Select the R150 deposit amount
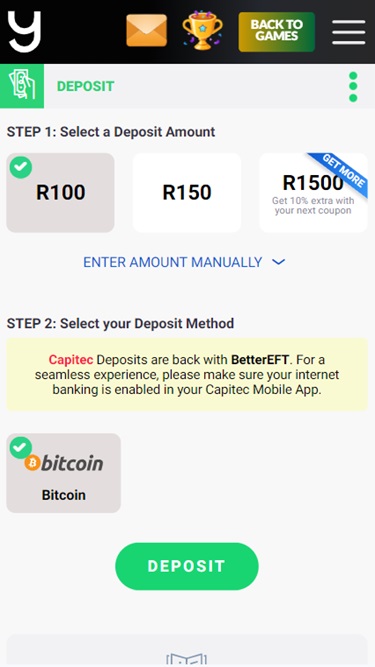 187,193
